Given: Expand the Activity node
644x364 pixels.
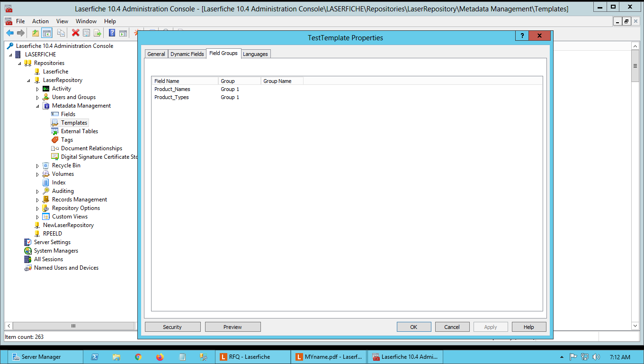Looking at the screenshot, I should [37, 89].
